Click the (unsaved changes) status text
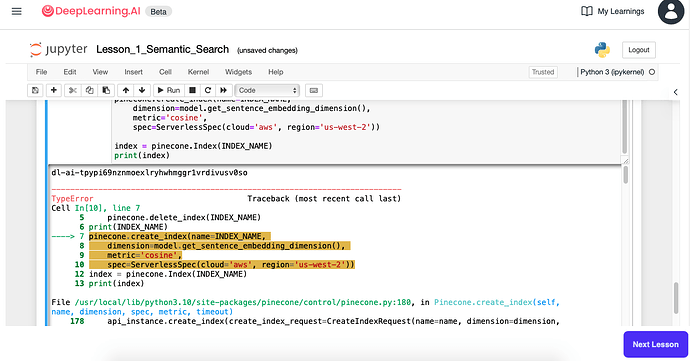 coord(267,50)
